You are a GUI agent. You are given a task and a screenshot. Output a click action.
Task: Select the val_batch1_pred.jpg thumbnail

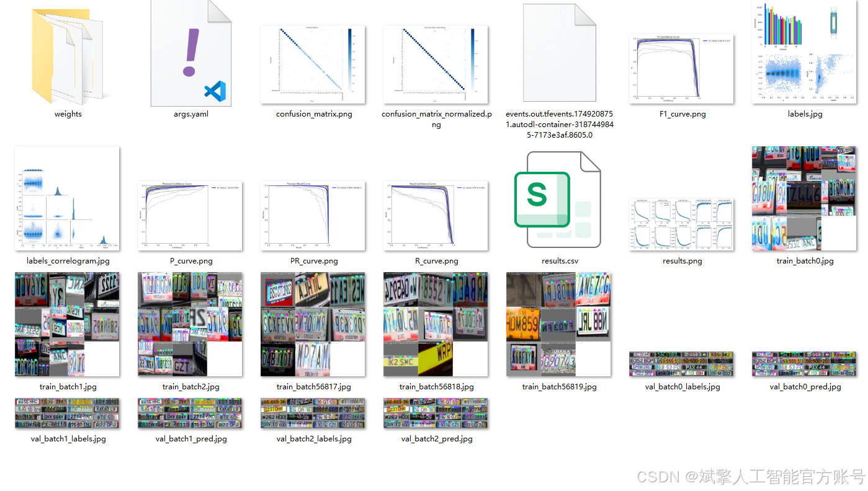click(x=190, y=414)
